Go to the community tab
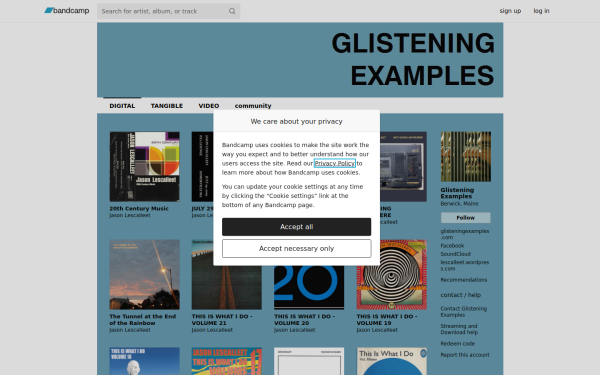The width and height of the screenshot is (600, 375). [x=253, y=106]
